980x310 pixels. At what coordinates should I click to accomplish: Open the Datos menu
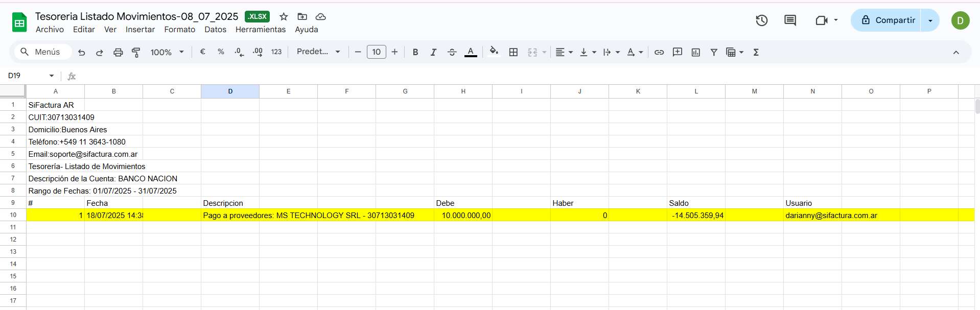point(215,30)
